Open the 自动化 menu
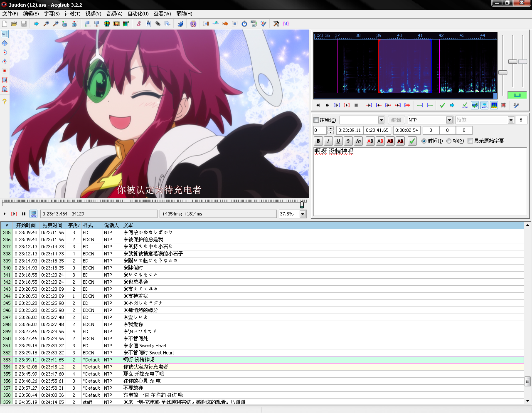Viewport: 532px width, 413px height. 138,14
